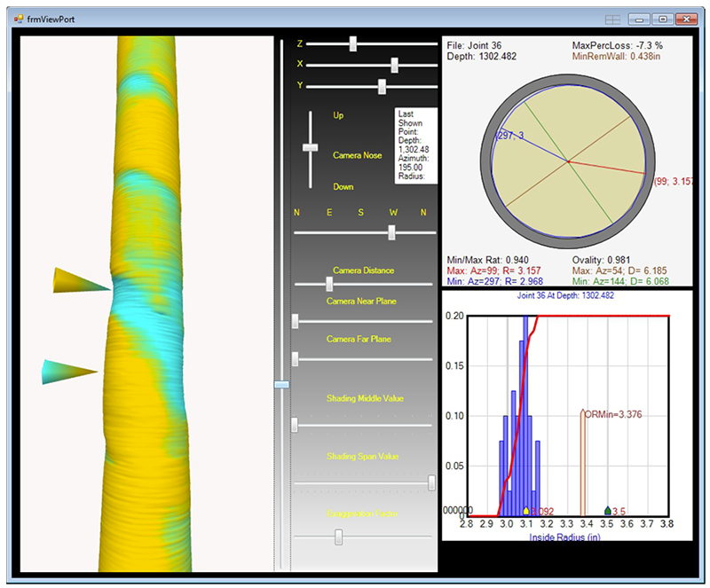Click the 'Ovality: 0.981' text
Viewport: 710px width, 588px height.
click(x=601, y=260)
